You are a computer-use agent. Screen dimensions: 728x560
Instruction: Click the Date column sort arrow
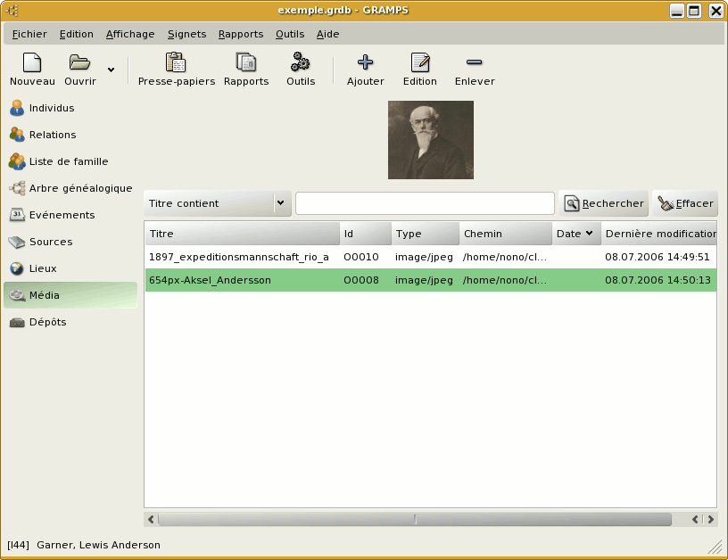(x=589, y=234)
